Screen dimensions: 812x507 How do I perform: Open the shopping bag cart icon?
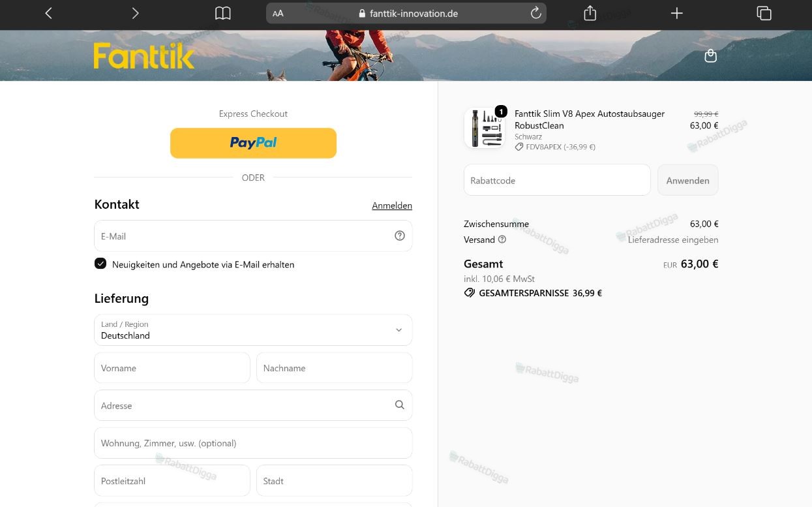[x=711, y=56]
